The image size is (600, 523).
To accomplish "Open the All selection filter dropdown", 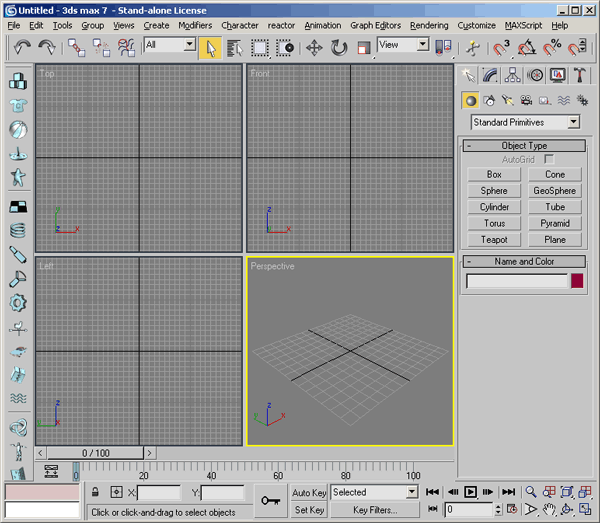I will pyautogui.click(x=169, y=45).
